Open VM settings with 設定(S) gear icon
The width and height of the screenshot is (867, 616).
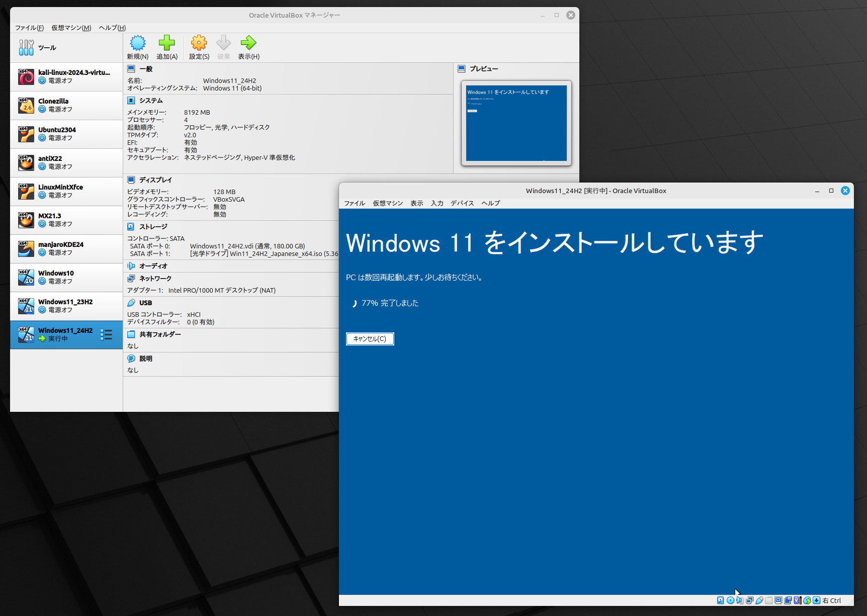pos(199,44)
